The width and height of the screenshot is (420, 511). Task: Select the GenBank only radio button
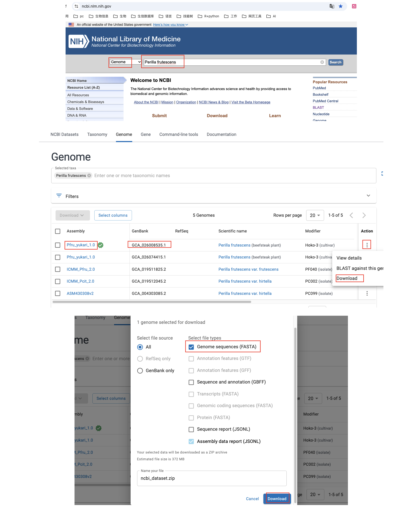click(140, 371)
